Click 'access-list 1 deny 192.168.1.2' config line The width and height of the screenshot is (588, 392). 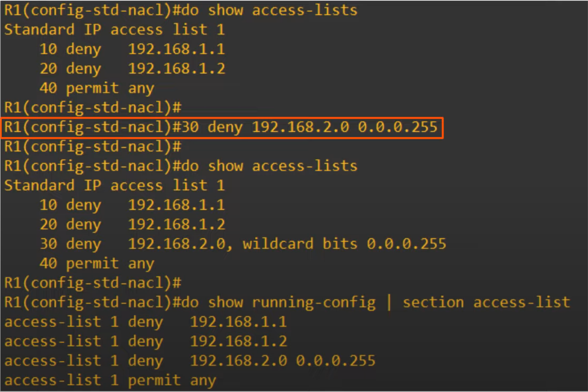tap(146, 342)
